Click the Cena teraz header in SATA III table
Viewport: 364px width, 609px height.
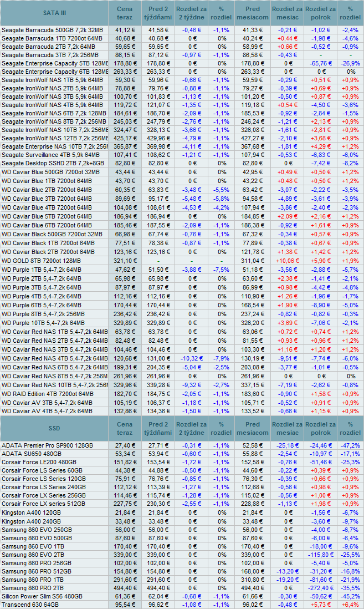[x=125, y=12]
